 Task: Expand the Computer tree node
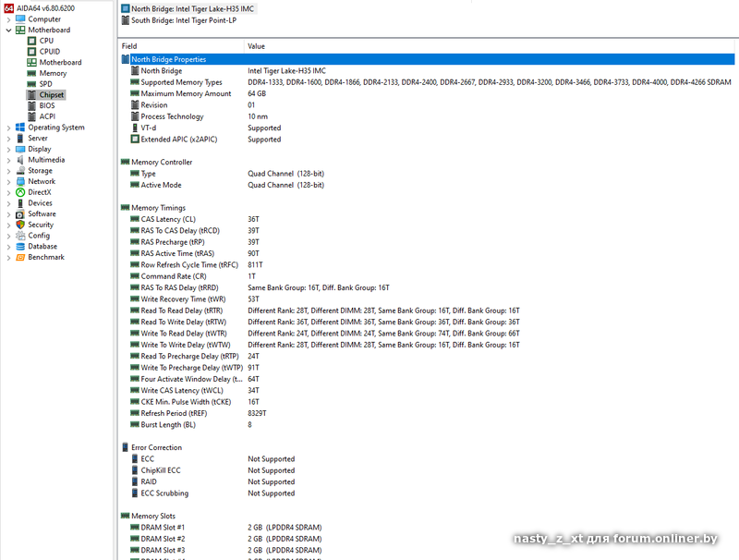(8, 19)
